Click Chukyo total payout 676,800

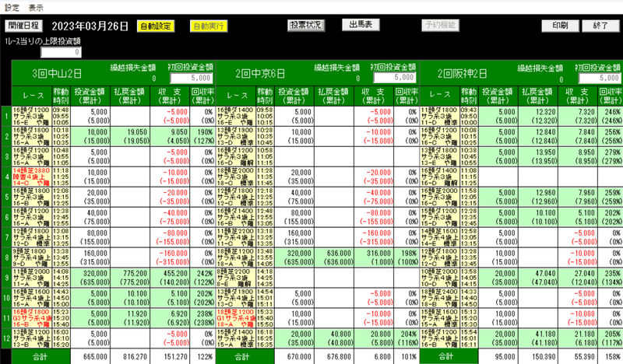(x=334, y=357)
